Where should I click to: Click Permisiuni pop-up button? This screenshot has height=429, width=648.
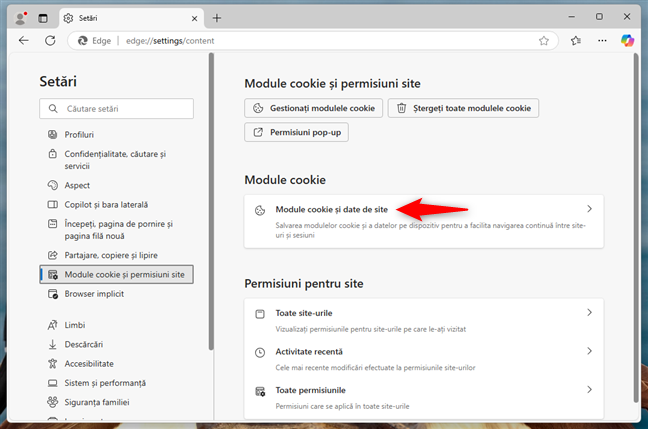click(296, 132)
